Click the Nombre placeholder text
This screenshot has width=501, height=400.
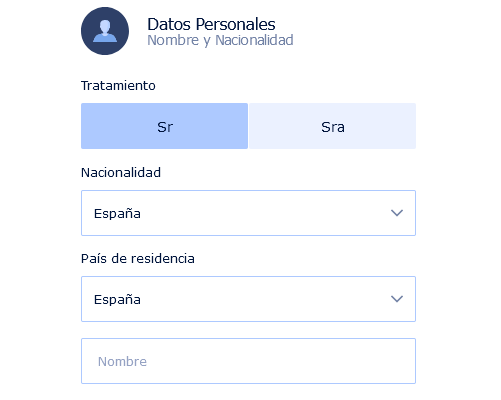[122, 361]
